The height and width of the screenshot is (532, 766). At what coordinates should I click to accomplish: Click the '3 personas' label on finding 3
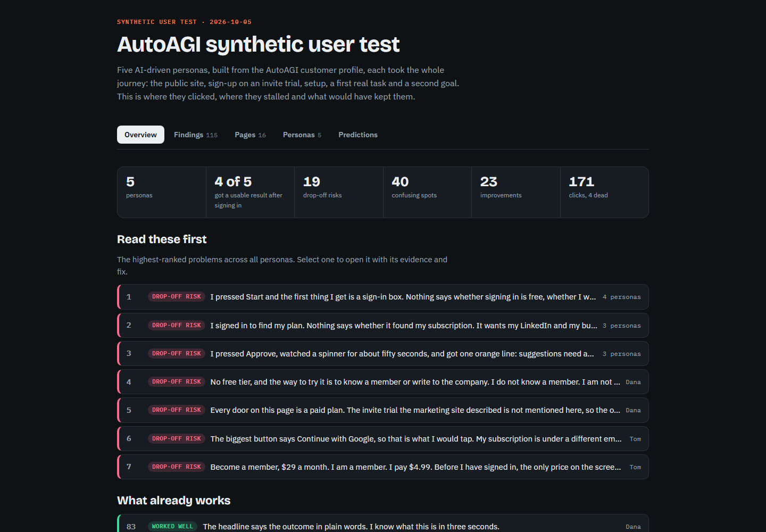tap(621, 354)
